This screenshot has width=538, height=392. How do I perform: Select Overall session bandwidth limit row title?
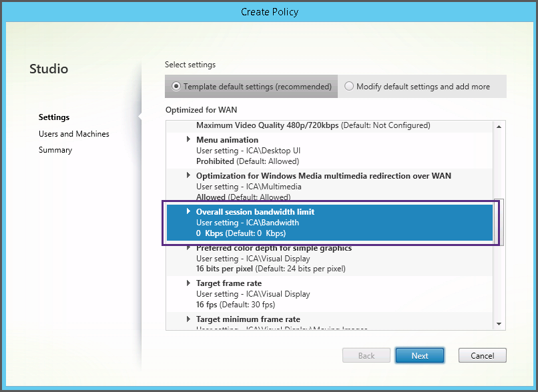pyautogui.click(x=255, y=212)
